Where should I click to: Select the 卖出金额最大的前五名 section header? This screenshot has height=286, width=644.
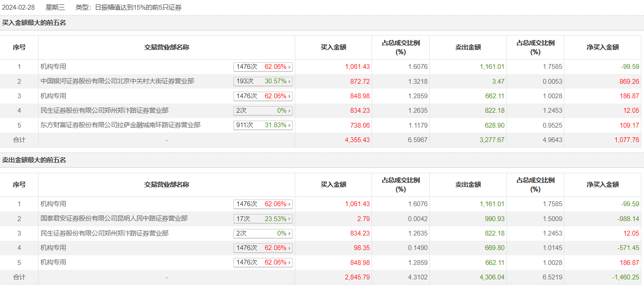pyautogui.click(x=34, y=160)
